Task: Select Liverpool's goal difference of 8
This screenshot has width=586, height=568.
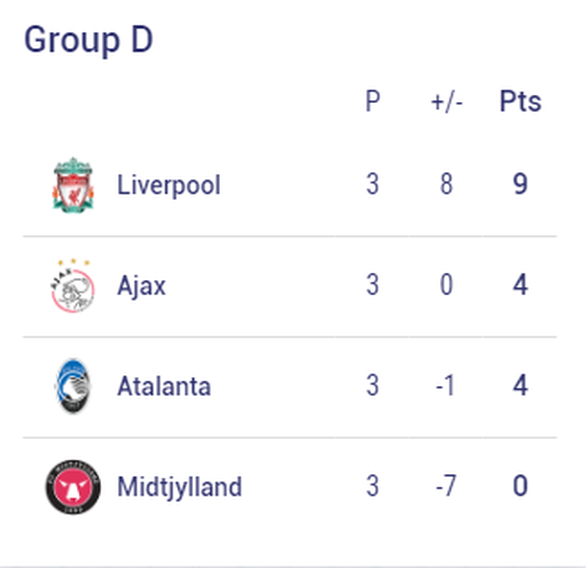Action: (447, 184)
